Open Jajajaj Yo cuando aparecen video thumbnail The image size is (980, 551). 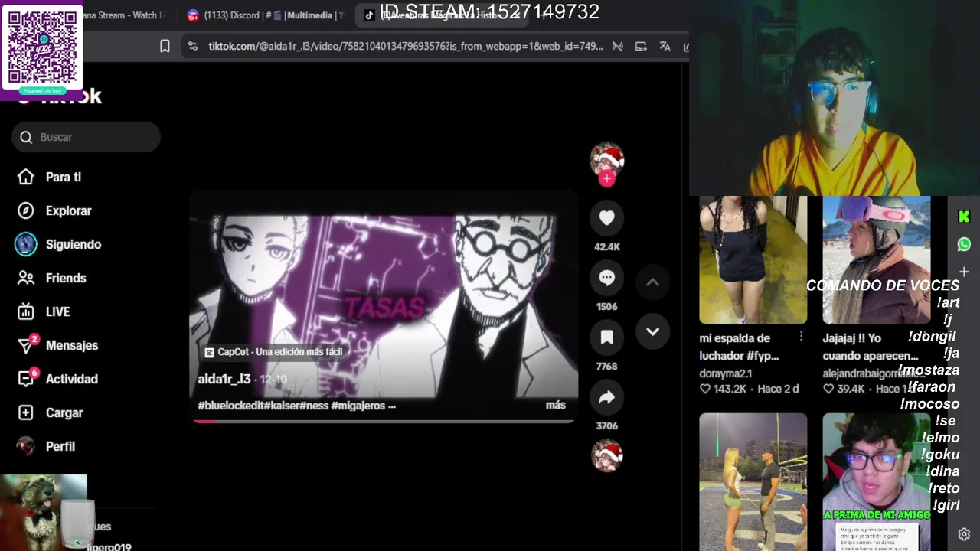pyautogui.click(x=876, y=260)
